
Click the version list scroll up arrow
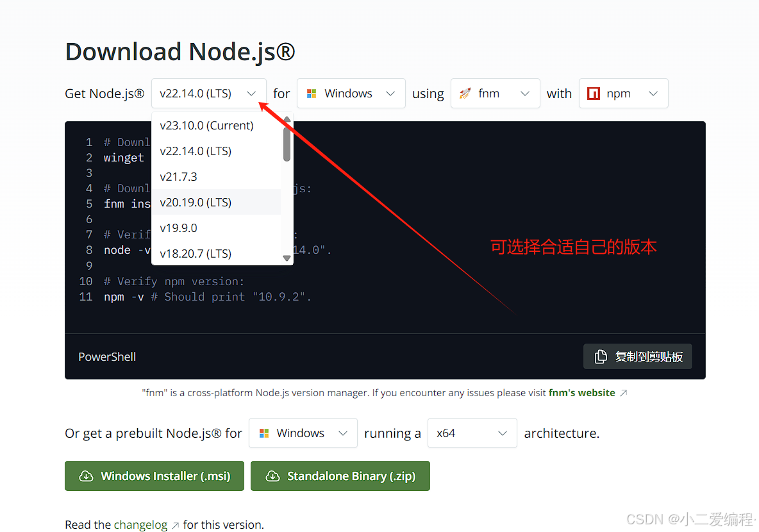click(x=287, y=119)
